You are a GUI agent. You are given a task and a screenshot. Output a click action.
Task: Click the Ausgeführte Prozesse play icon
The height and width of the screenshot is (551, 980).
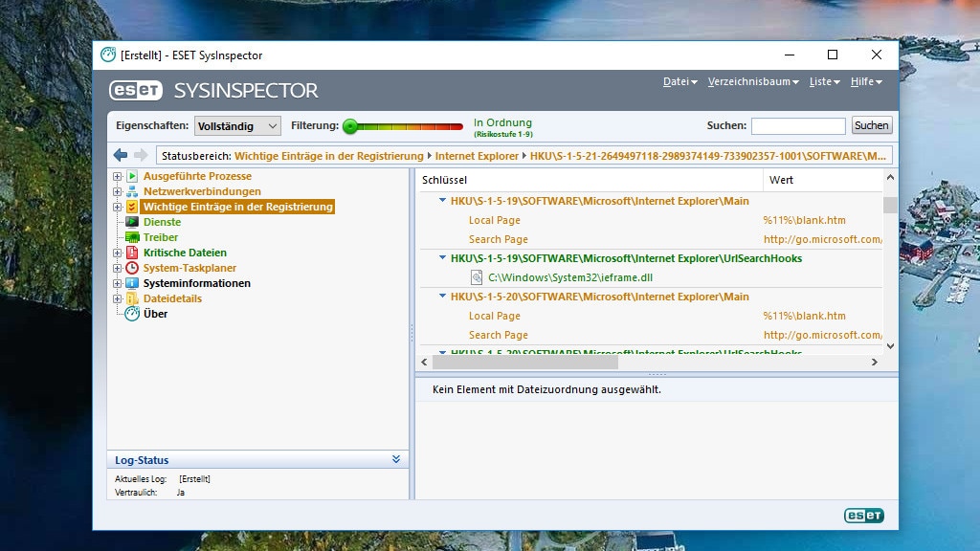132,176
